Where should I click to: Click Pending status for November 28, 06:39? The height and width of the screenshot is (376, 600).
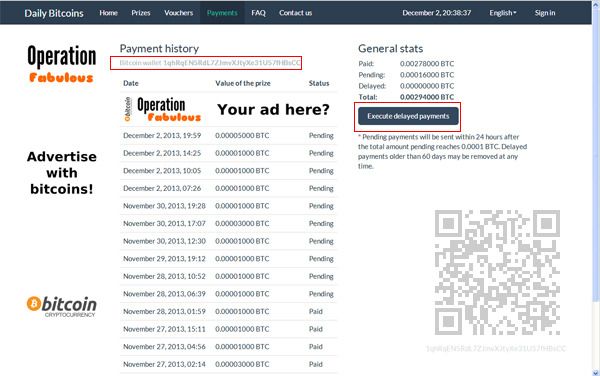321,294
